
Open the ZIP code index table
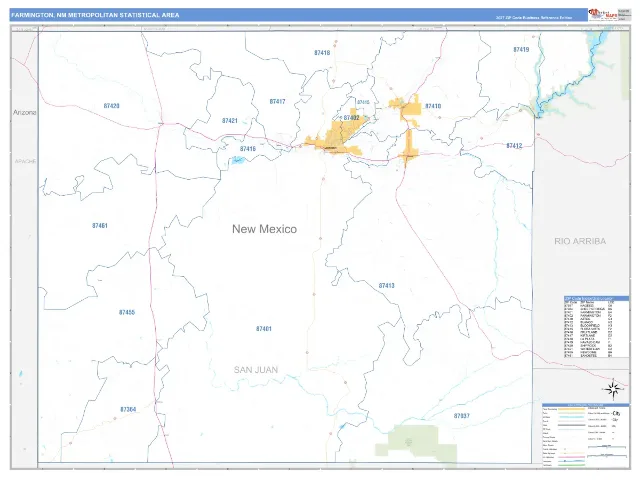pyautogui.click(x=596, y=327)
